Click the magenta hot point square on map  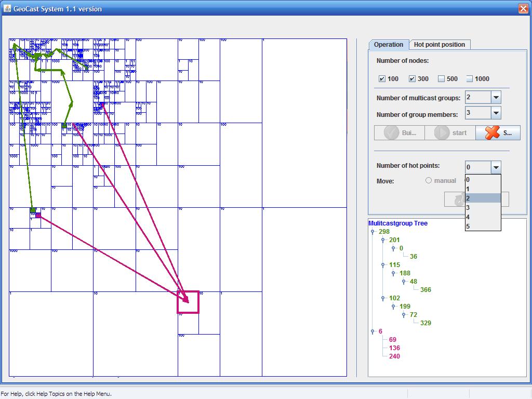coord(188,302)
